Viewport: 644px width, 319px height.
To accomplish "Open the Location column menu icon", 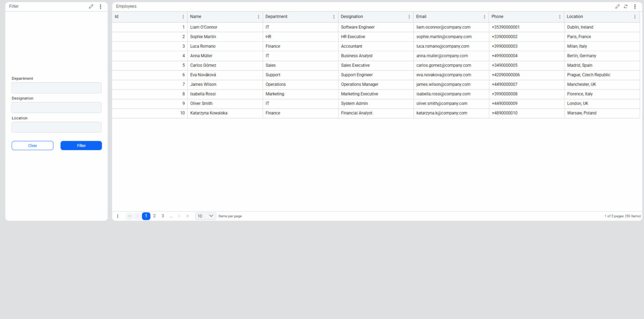I will tap(635, 17).
